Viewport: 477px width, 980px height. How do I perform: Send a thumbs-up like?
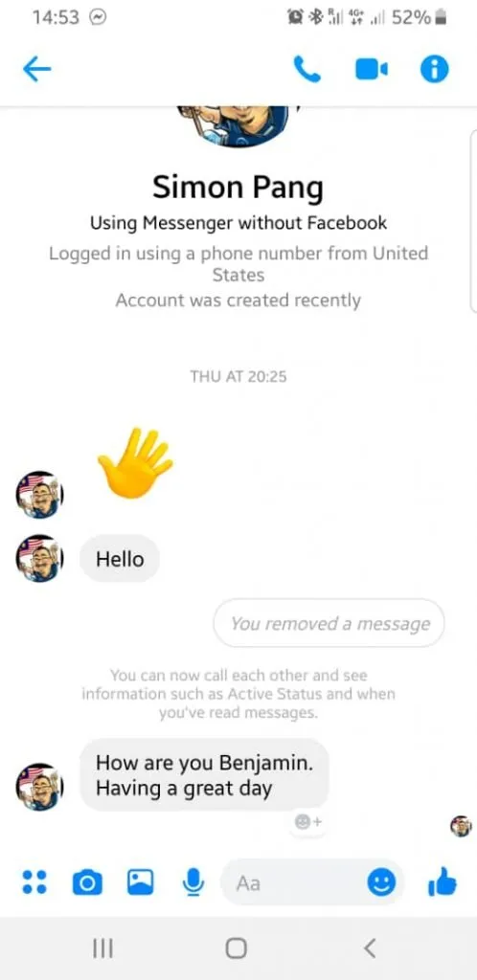pyautogui.click(x=442, y=881)
